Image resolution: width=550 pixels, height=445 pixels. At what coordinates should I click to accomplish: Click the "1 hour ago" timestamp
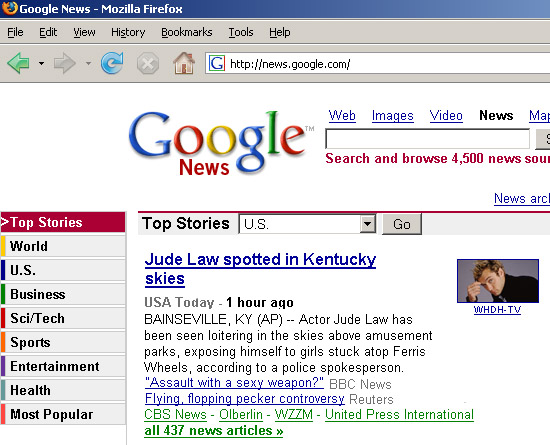[260, 302]
